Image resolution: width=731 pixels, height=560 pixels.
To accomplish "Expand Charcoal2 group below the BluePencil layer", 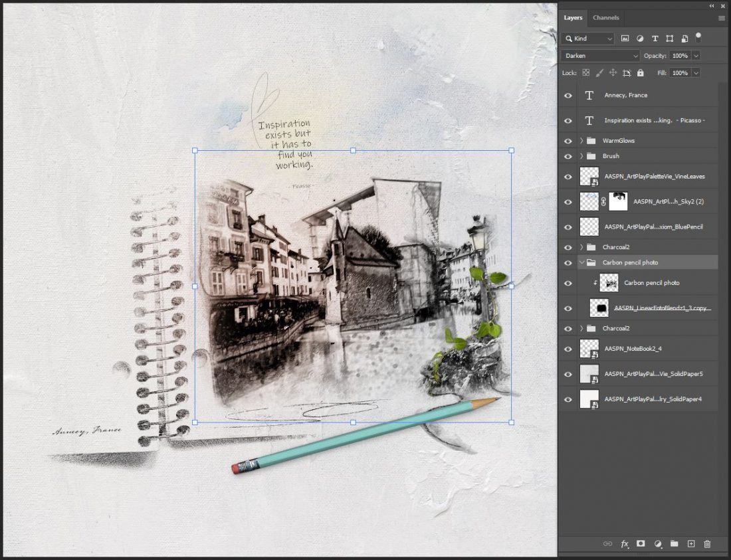I will tap(581, 247).
